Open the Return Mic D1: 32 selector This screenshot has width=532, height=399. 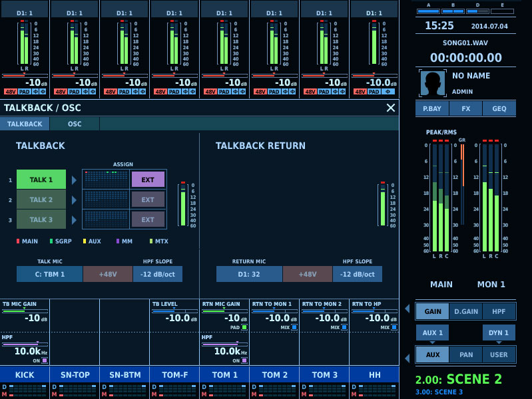coord(249,274)
